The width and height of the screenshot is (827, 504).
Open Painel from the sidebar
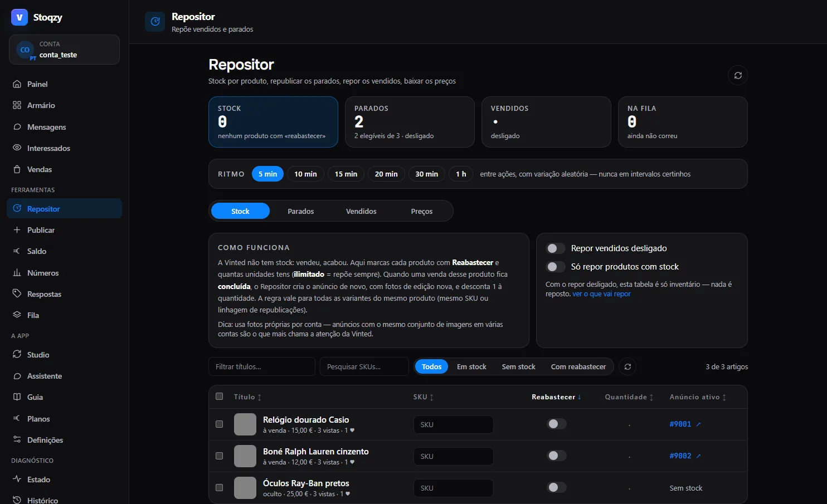coord(64,84)
